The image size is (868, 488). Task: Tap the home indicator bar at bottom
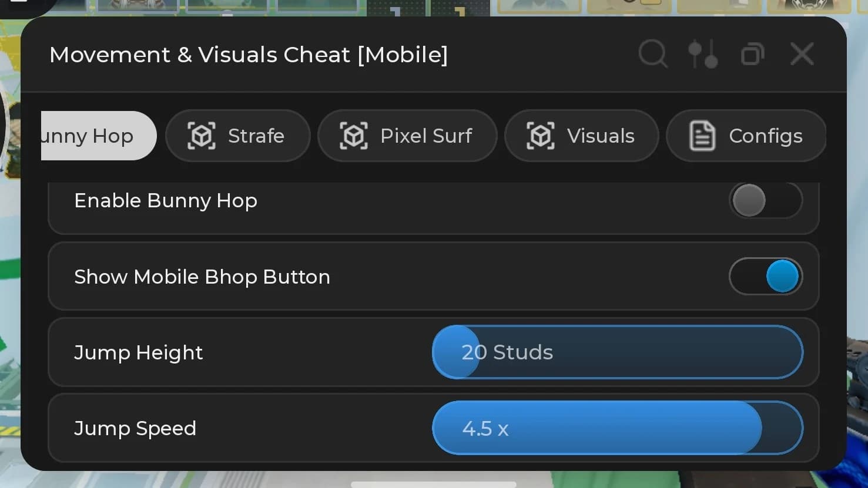click(434, 484)
